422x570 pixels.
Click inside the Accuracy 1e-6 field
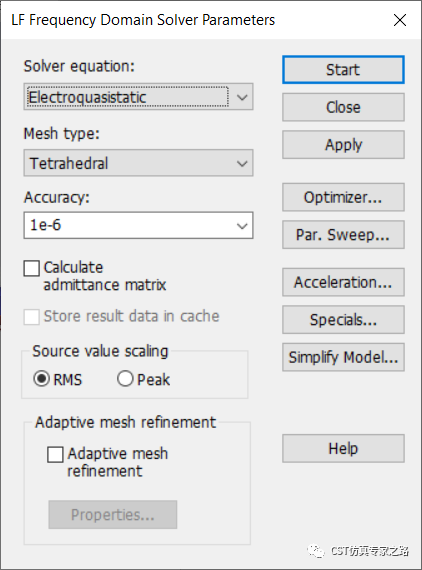[129, 225]
